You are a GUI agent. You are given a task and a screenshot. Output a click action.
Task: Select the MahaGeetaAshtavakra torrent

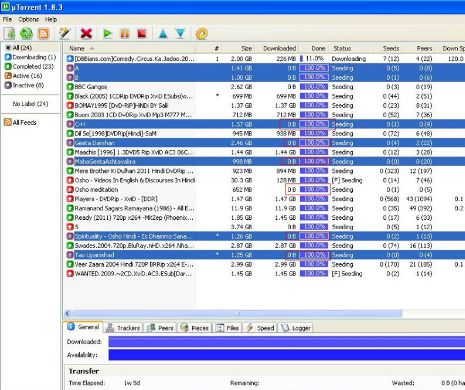(264, 161)
